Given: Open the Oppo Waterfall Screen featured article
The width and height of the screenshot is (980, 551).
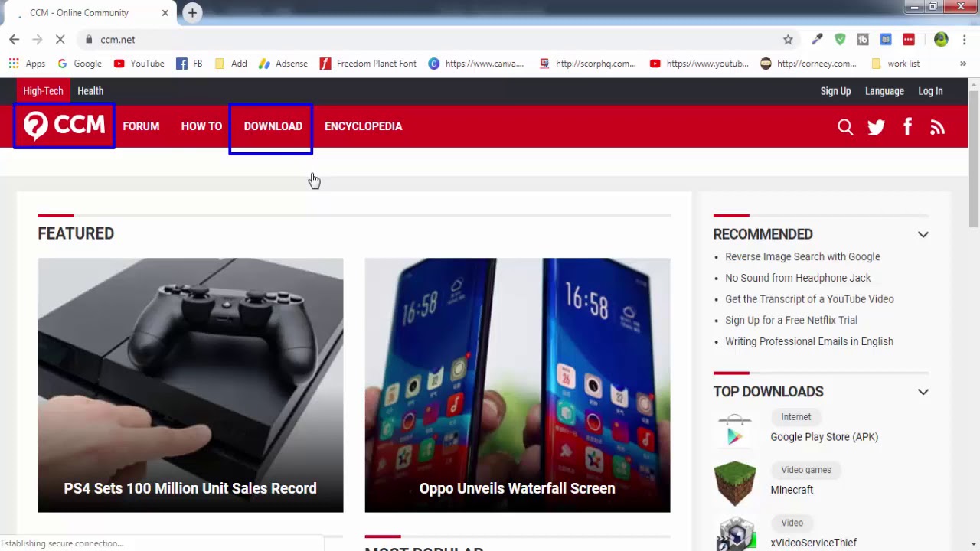Looking at the screenshot, I should (518, 385).
